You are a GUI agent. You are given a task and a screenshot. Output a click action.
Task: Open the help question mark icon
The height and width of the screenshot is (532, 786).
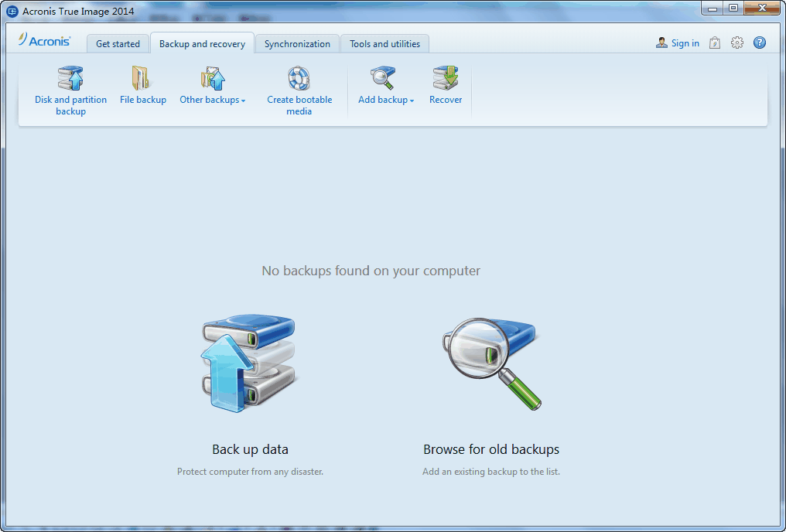(760, 43)
